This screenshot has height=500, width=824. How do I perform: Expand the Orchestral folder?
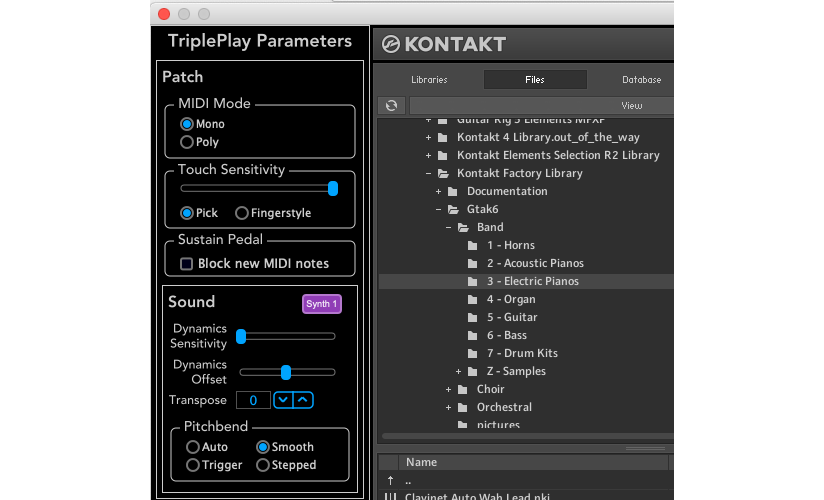[x=449, y=407]
